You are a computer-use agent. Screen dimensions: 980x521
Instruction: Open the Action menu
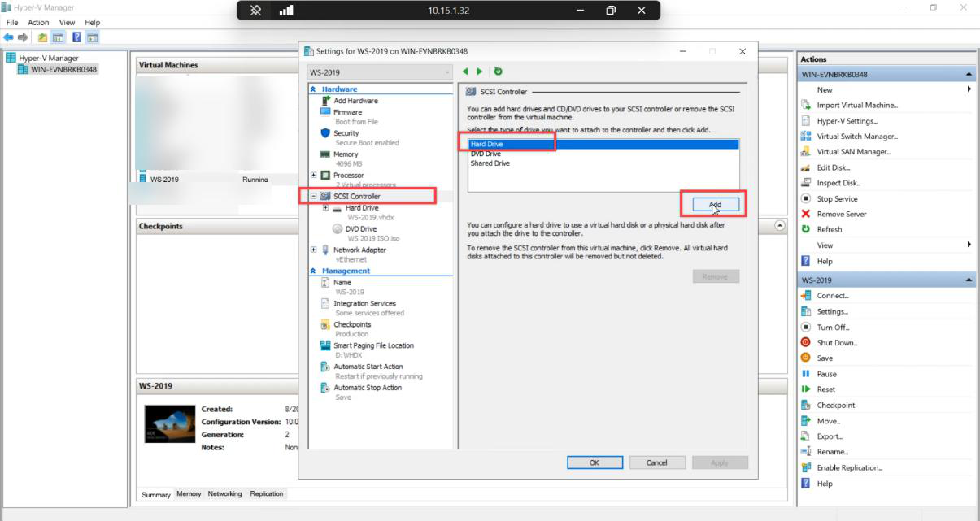click(38, 23)
